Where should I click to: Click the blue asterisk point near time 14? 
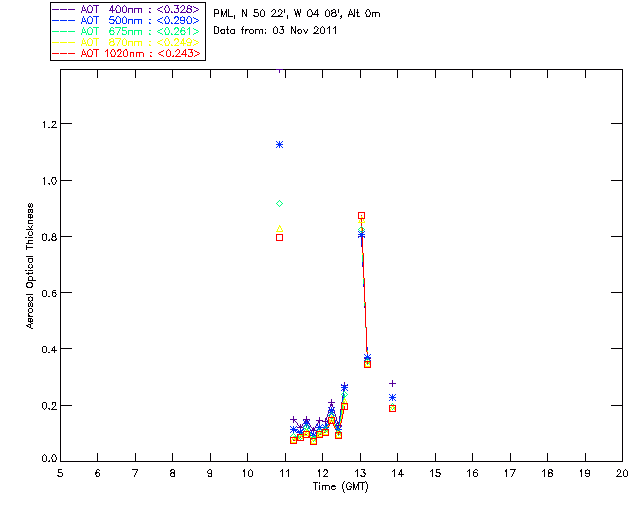pyautogui.click(x=393, y=398)
